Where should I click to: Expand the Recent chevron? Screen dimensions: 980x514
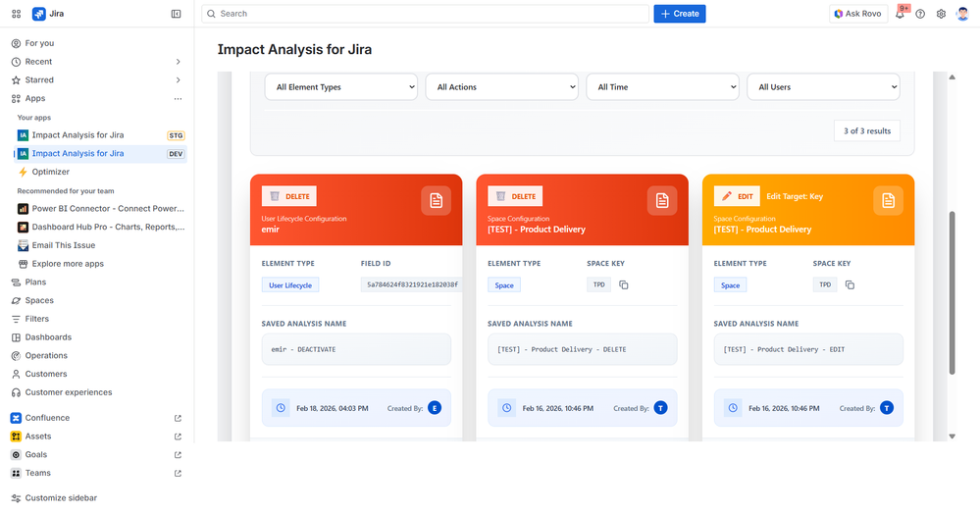click(x=179, y=62)
